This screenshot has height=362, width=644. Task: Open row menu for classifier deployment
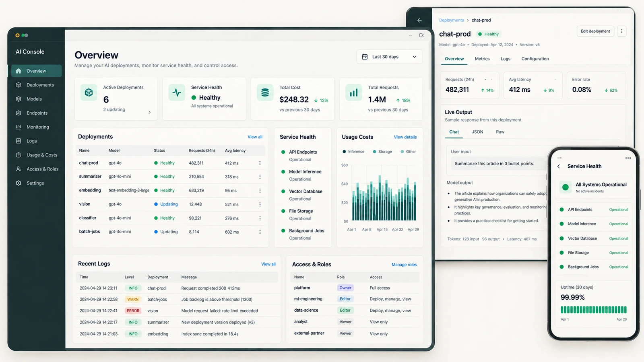coord(260,218)
